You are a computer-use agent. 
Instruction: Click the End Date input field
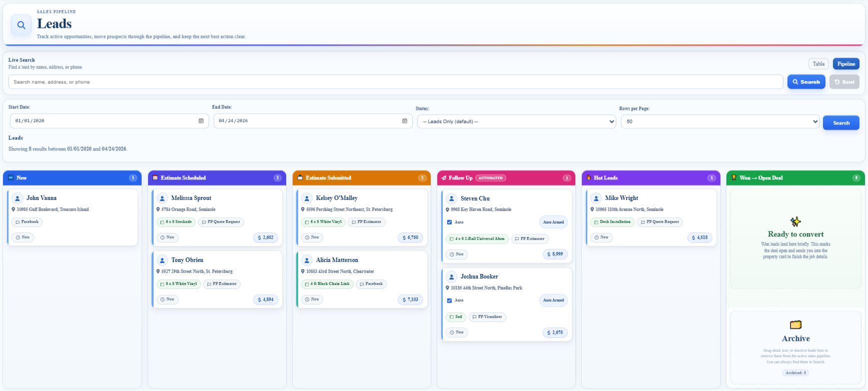point(313,121)
